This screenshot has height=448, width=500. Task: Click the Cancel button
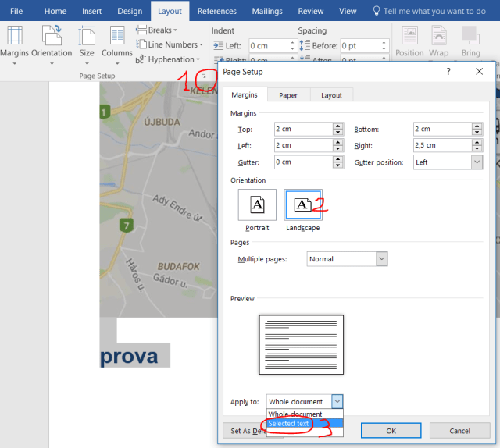(x=460, y=431)
